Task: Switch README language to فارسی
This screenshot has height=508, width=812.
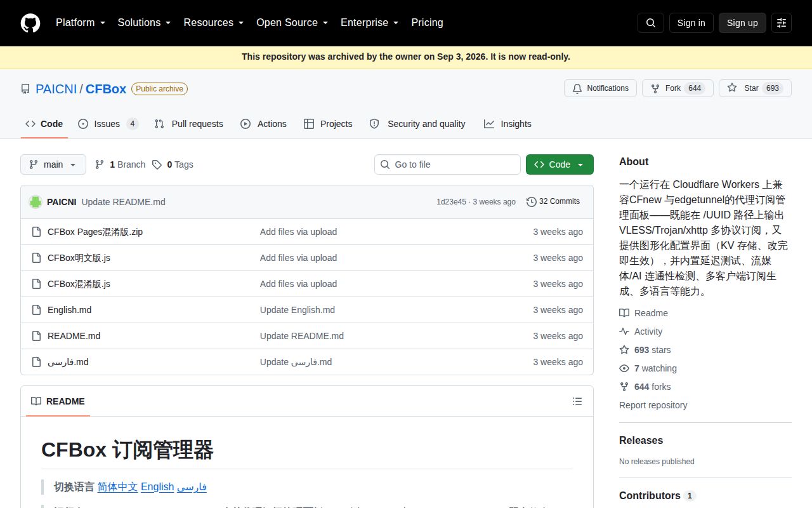Action: (x=192, y=487)
